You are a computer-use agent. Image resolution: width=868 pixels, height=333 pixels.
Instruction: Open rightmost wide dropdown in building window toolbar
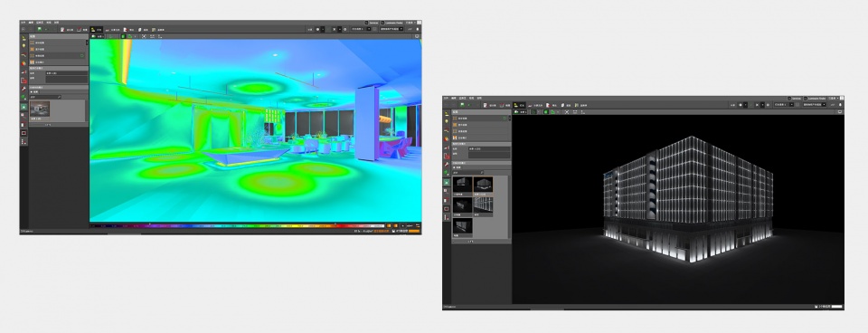pos(815,105)
